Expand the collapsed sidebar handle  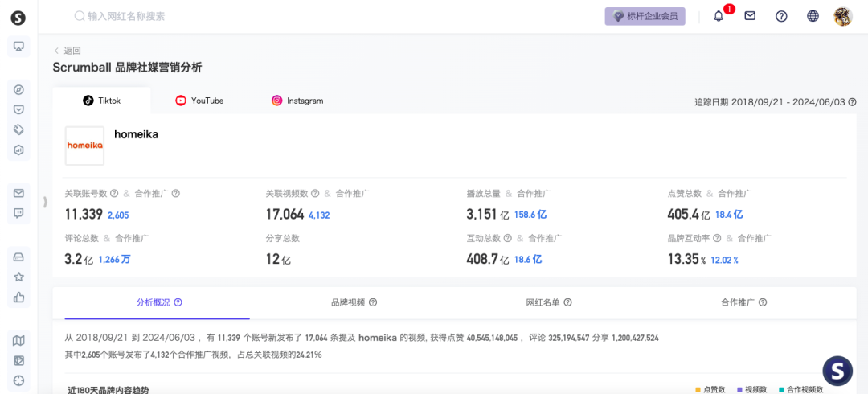45,203
